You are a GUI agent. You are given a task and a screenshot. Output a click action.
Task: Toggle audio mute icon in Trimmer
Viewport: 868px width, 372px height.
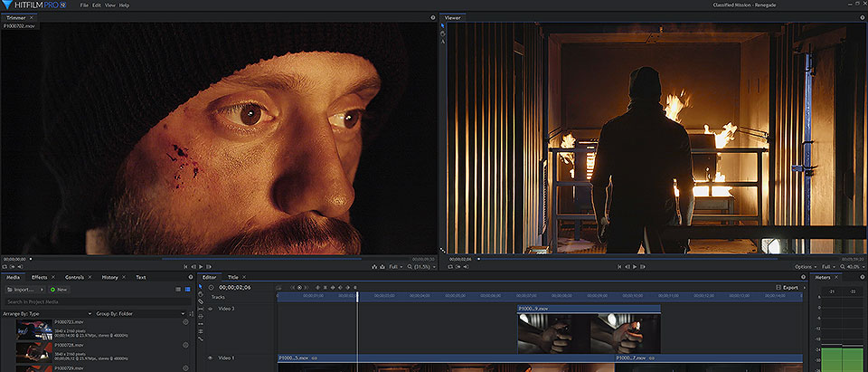pyautogui.click(x=20, y=267)
